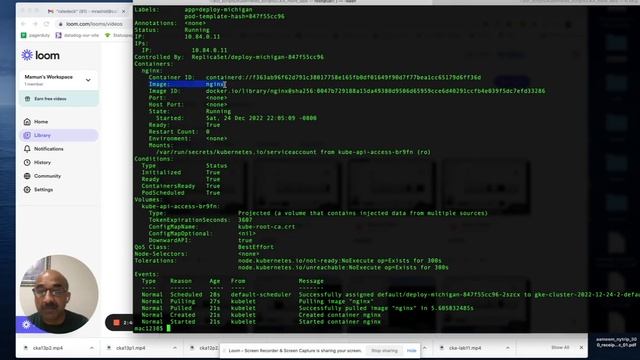
Task: Open Settings in Loom sidebar
Action: (x=59, y=189)
